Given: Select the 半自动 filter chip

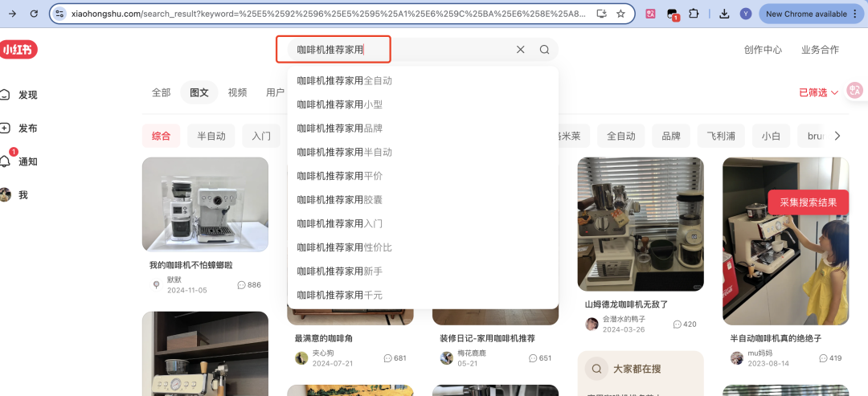Looking at the screenshot, I should (x=211, y=136).
